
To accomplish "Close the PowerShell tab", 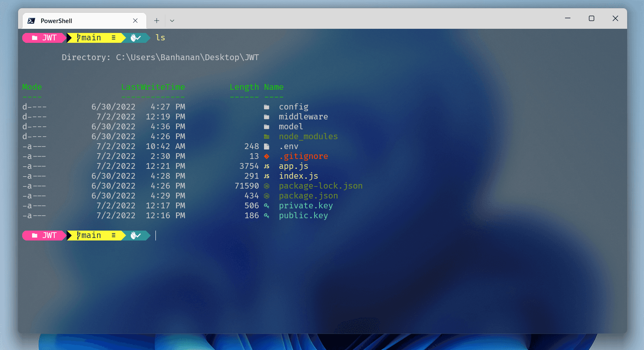I will (135, 21).
